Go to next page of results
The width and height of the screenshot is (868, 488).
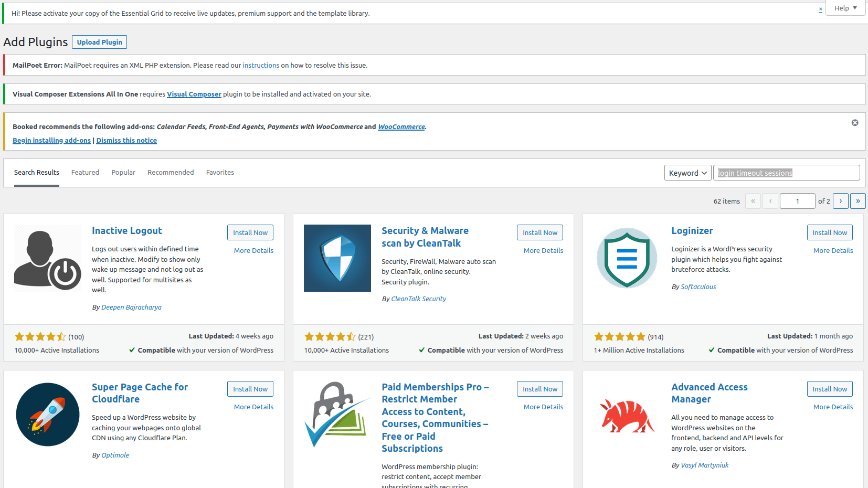point(841,201)
